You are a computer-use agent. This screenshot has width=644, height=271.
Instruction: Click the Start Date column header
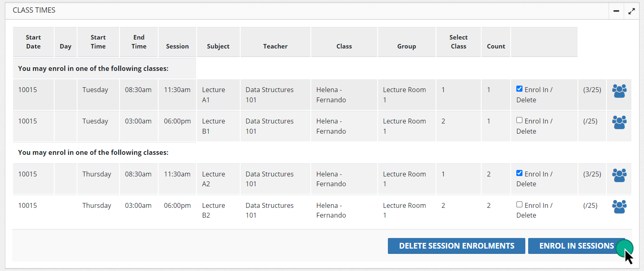click(33, 42)
